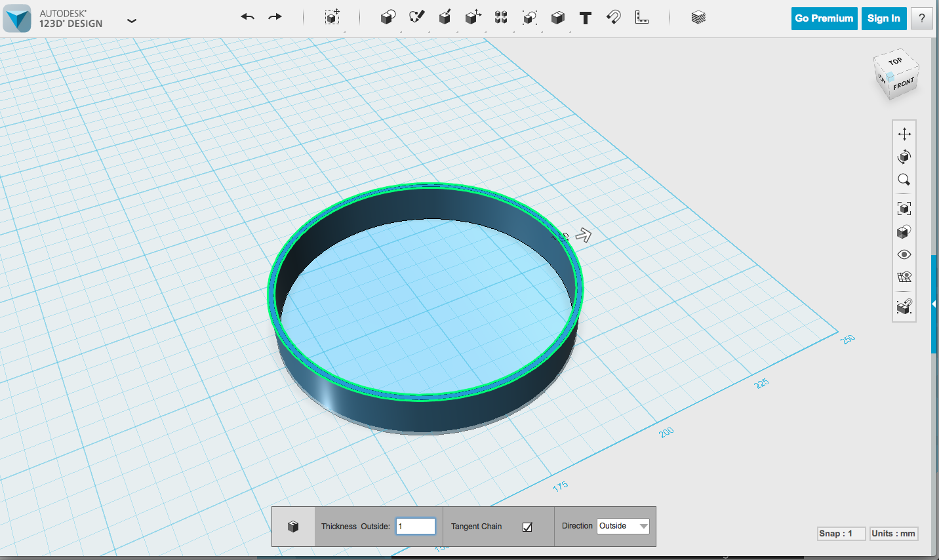Click the shell direction arrow on the model
Viewport: 939px width, 560px height.
pyautogui.click(x=583, y=235)
